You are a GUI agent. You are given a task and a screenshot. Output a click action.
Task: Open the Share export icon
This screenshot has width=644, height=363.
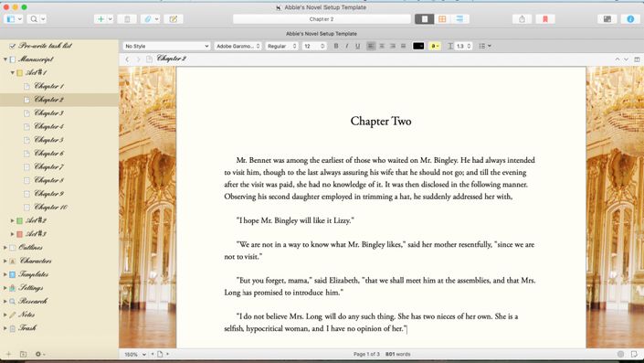tap(522, 19)
